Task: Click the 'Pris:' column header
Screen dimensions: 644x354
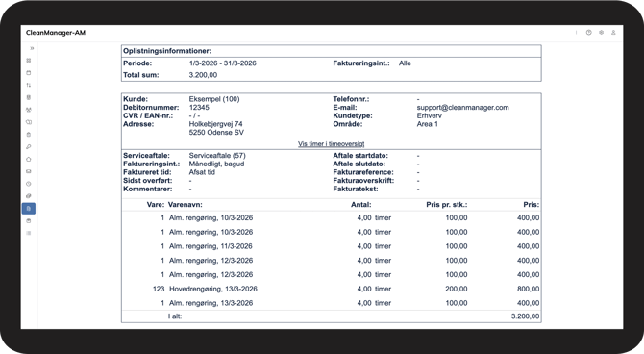Action: point(532,204)
